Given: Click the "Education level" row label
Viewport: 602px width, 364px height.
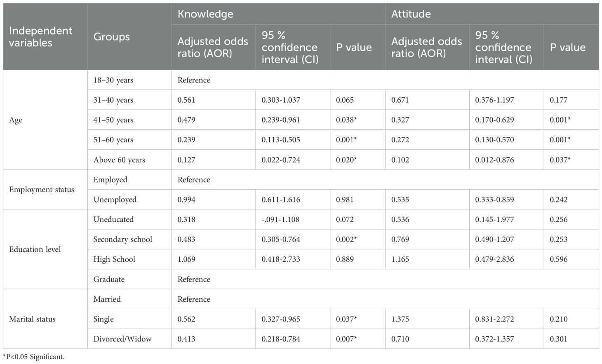Looking at the screenshot, I should coord(35,249).
